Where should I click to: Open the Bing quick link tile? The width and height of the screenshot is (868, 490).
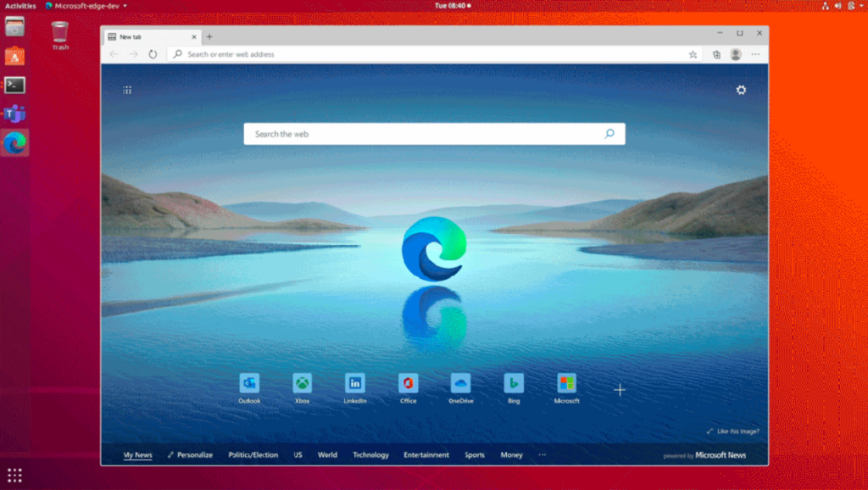(514, 383)
